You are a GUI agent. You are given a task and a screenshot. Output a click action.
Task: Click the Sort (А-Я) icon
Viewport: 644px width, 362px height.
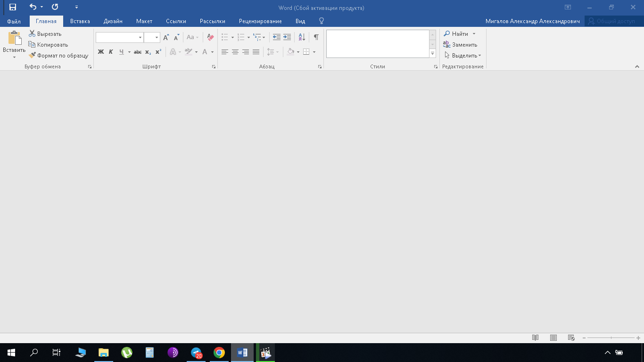click(x=302, y=37)
